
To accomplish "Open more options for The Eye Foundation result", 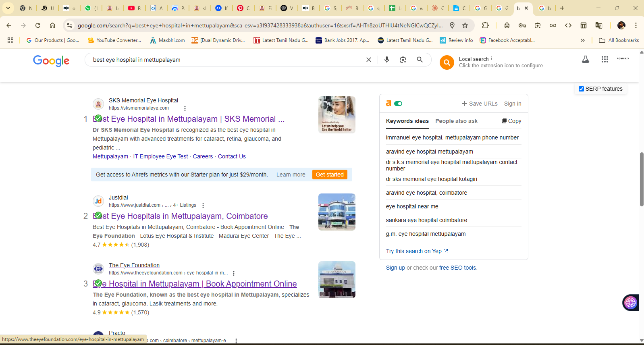I will click(x=234, y=273).
